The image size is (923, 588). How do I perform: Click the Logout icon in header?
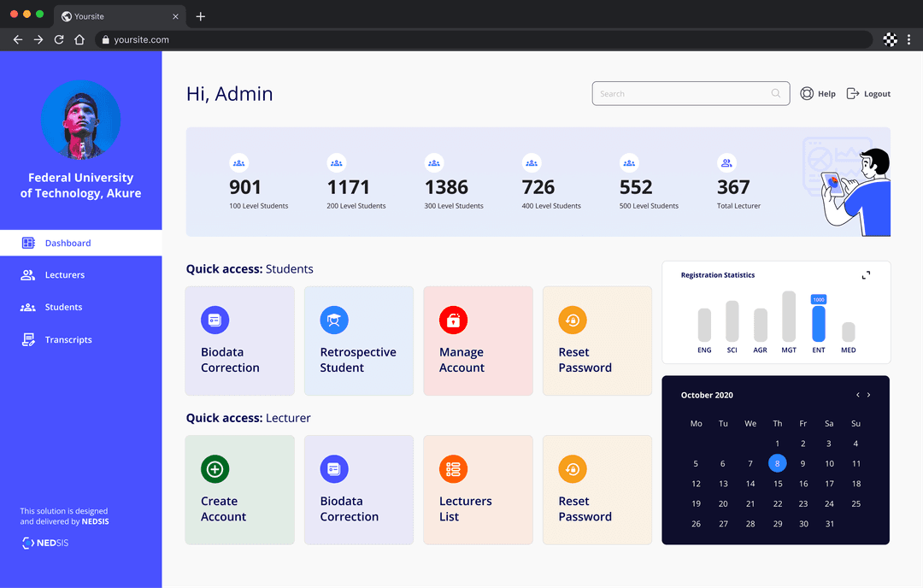[x=853, y=94]
